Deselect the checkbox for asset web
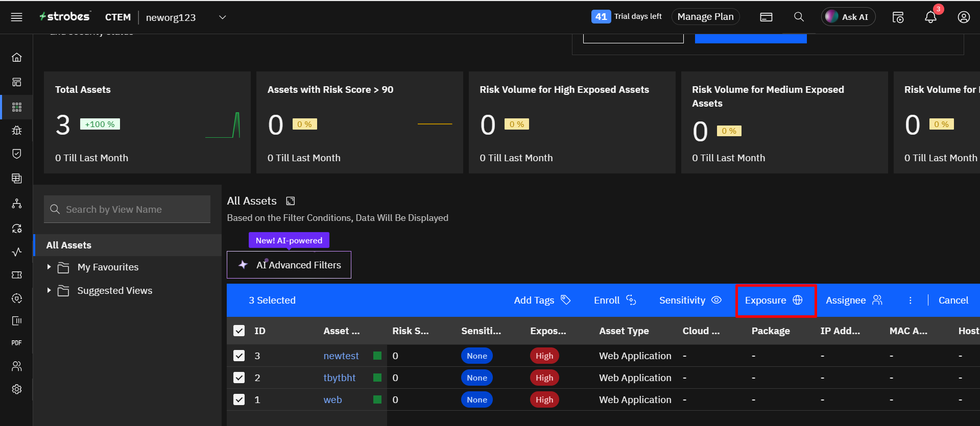980x426 pixels. (239, 399)
